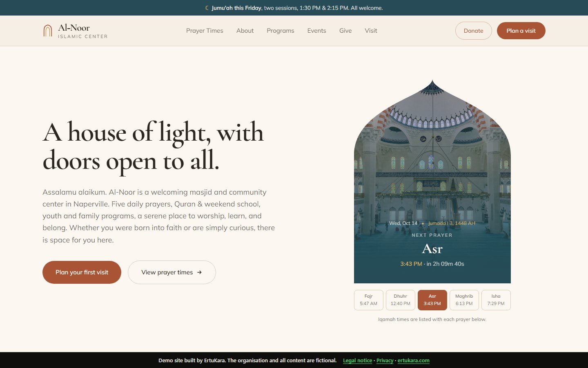This screenshot has height=368, width=588.
Task: Click the large 'Asr' heading on the image
Action: pos(432,249)
